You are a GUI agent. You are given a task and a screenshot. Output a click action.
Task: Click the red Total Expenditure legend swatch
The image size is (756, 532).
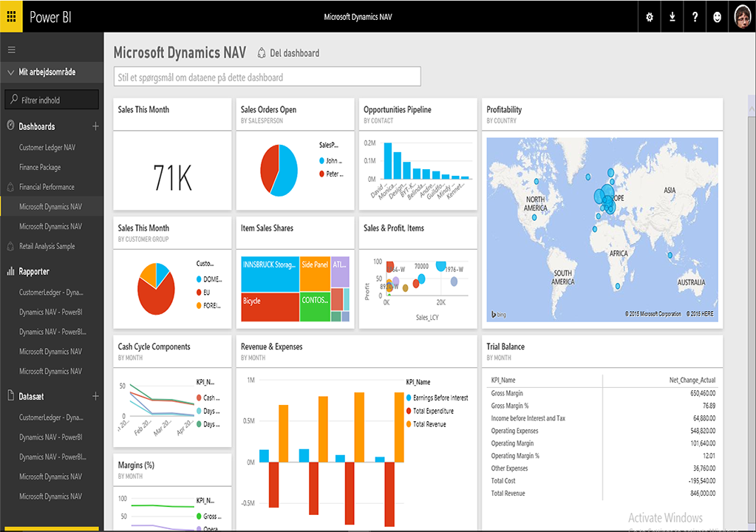[409, 411]
